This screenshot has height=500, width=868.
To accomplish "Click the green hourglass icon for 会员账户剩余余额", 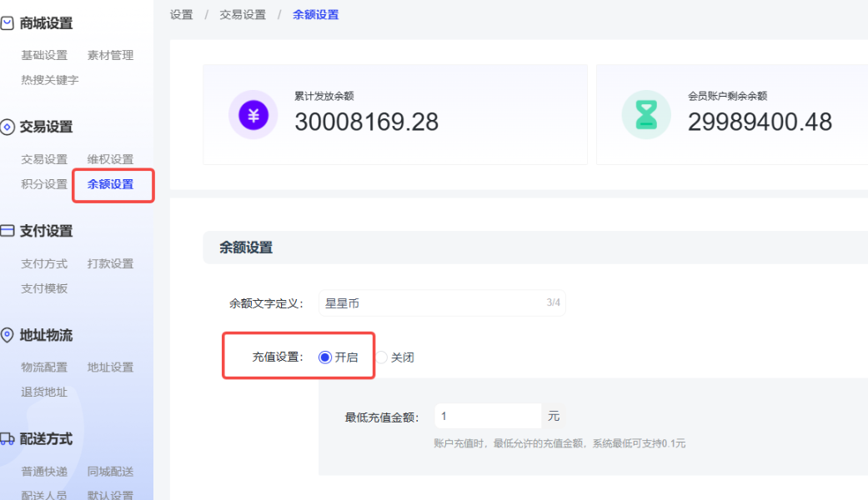I will [x=646, y=114].
